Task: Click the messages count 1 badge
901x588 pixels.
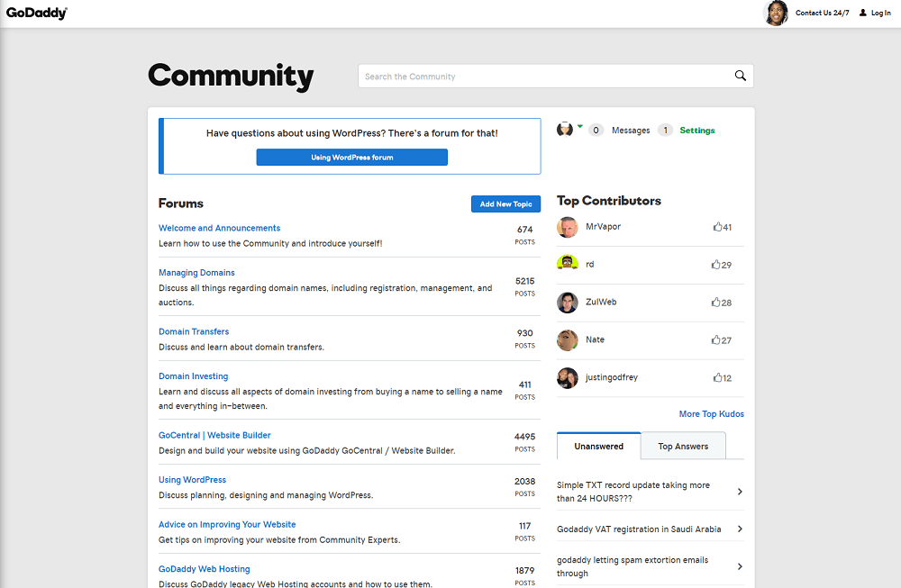Action: tap(666, 131)
